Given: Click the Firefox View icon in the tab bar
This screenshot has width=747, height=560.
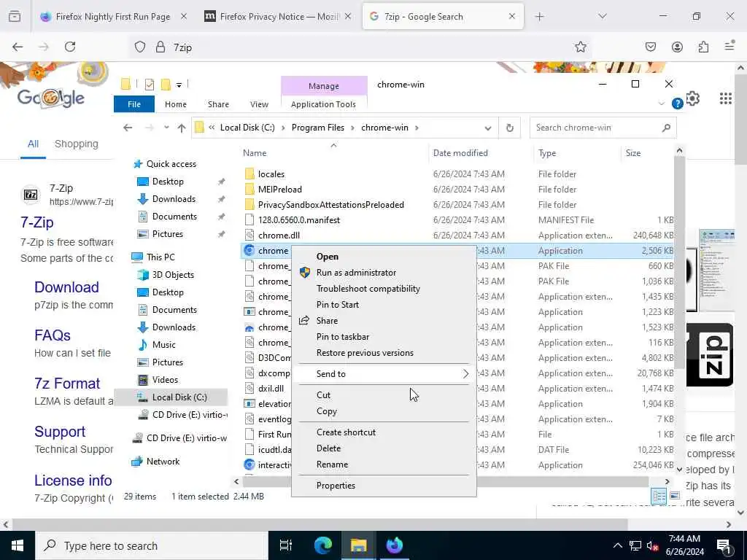Looking at the screenshot, I should coord(15,16).
